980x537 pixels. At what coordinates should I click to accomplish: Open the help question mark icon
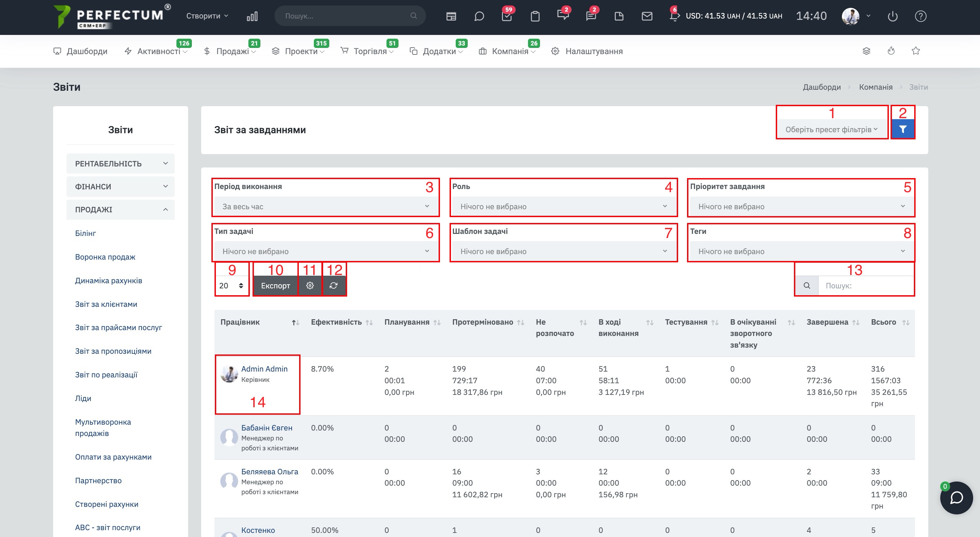point(920,16)
